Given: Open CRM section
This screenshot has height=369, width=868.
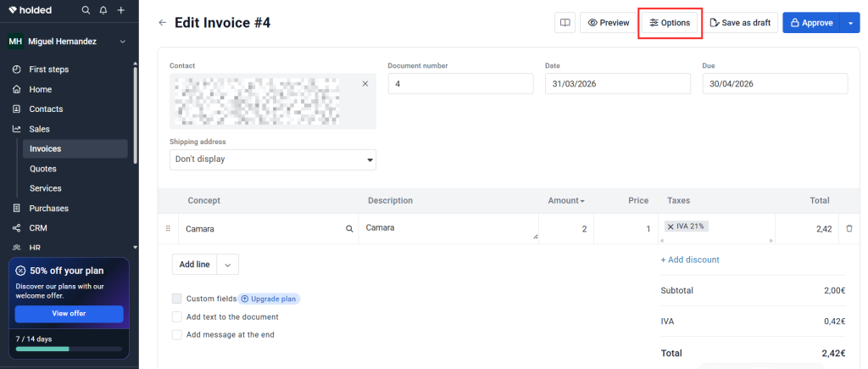Looking at the screenshot, I should (x=38, y=228).
